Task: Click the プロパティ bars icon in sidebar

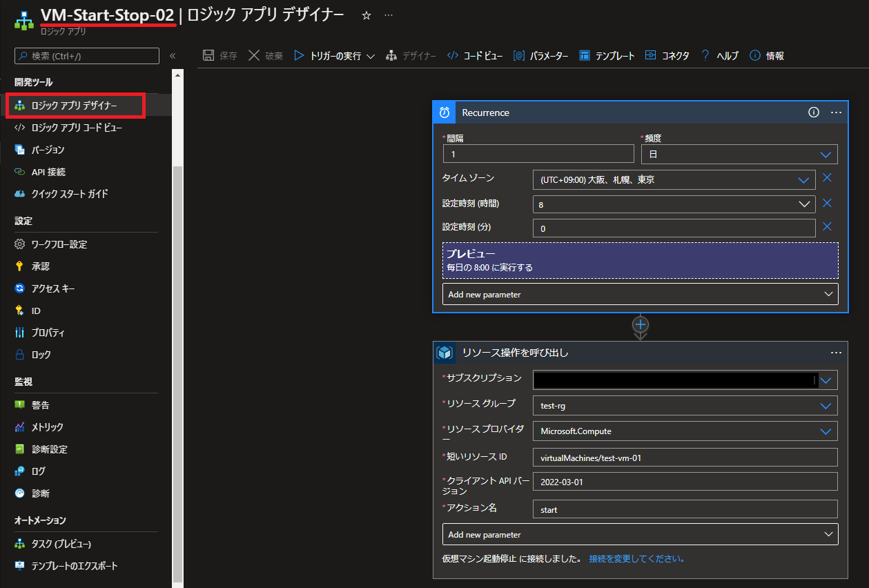Action: tap(20, 333)
